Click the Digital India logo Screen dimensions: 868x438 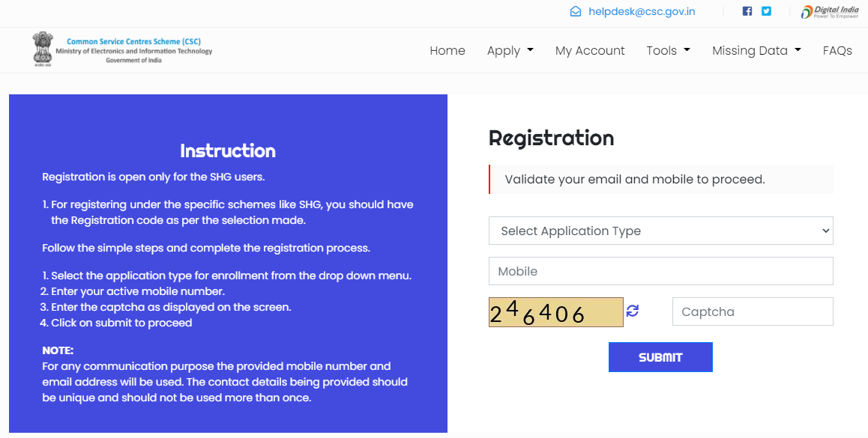[830, 12]
